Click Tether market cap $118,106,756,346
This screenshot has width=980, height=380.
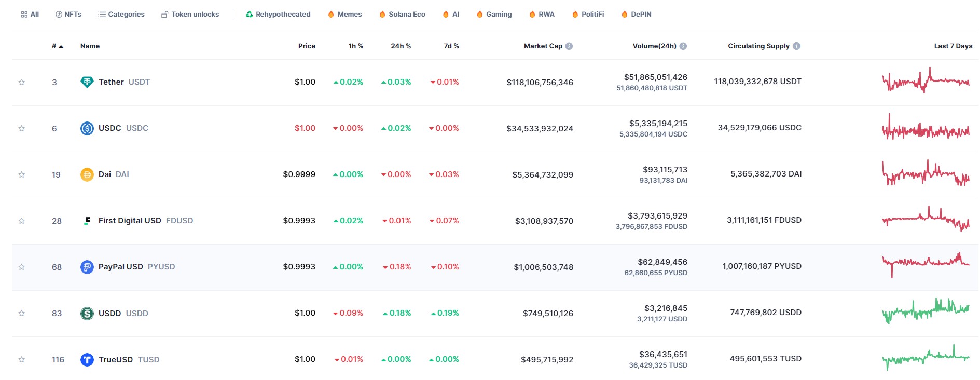(x=540, y=83)
